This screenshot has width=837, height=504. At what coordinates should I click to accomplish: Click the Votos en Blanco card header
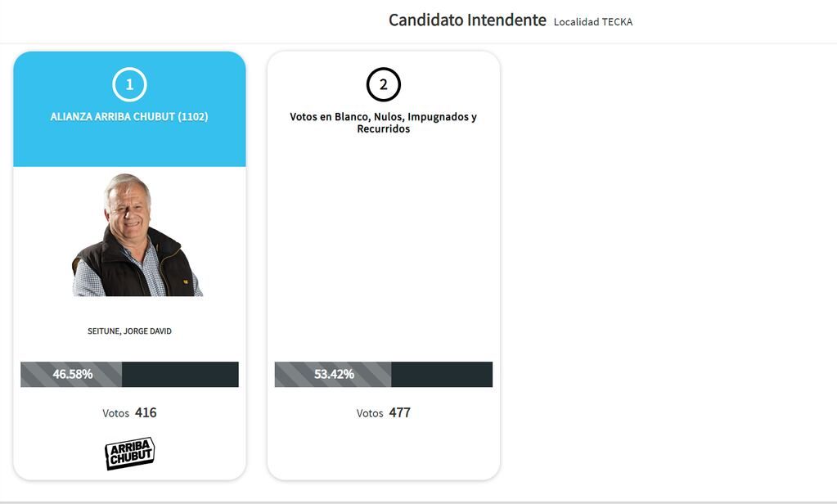click(x=382, y=122)
